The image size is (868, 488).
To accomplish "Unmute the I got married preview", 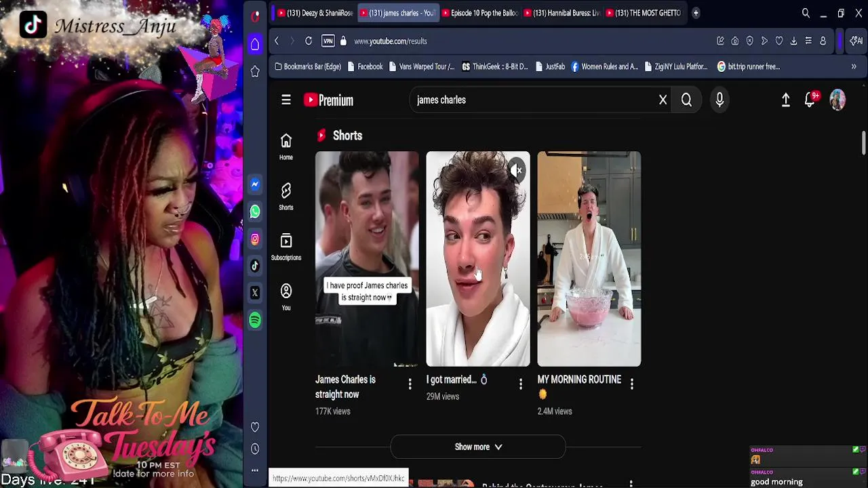I will [x=517, y=170].
